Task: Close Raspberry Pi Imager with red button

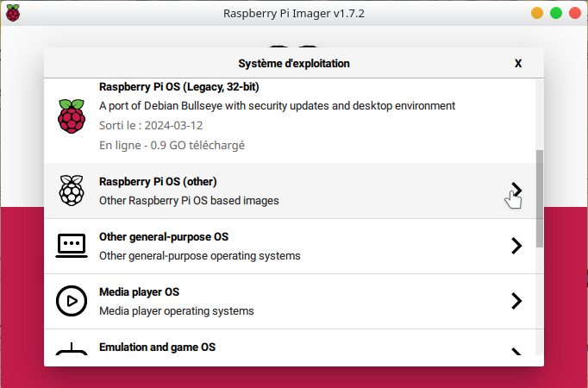Action: (575, 13)
